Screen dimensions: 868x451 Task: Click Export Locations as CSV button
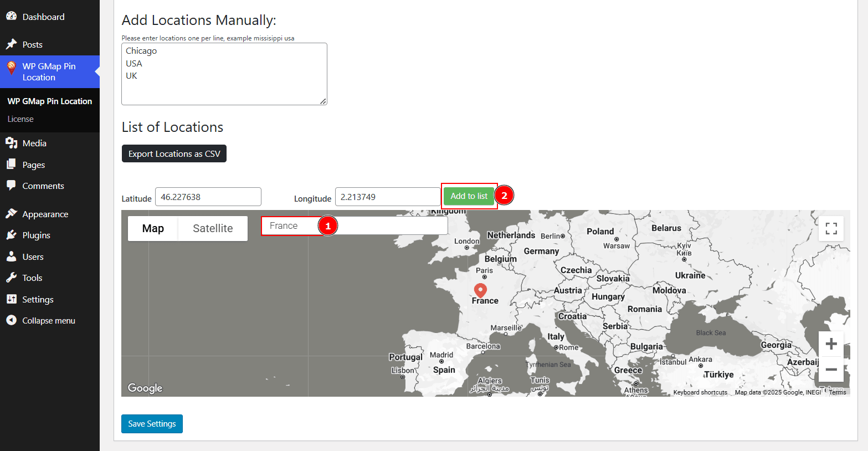click(174, 153)
